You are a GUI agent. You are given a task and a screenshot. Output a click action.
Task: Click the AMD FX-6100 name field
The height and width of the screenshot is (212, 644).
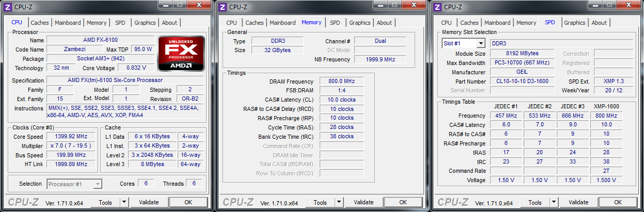click(100, 40)
